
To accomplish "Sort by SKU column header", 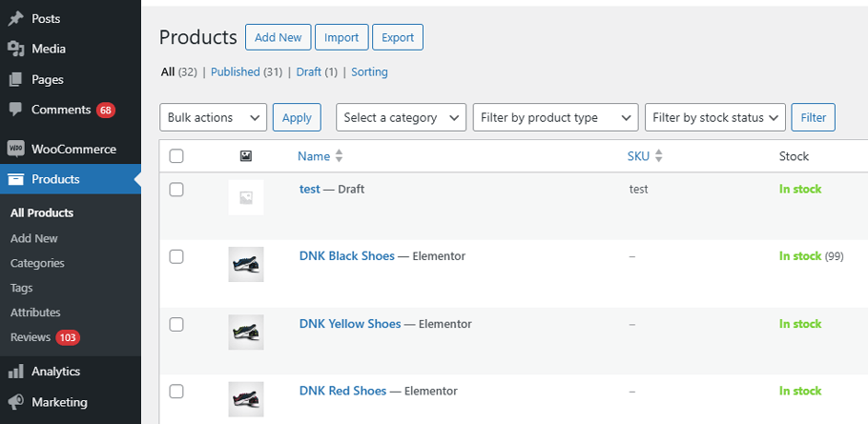I will pos(638,156).
